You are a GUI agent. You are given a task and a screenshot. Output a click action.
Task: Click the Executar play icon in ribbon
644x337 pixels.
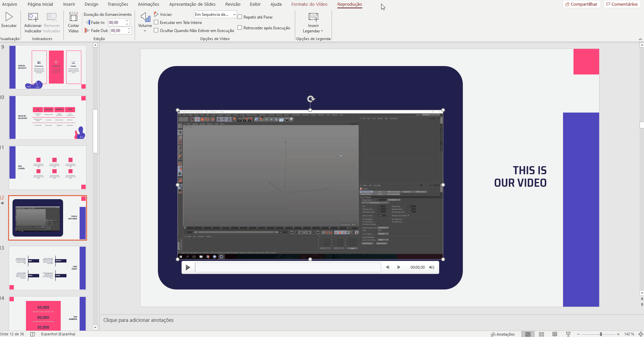[9, 17]
